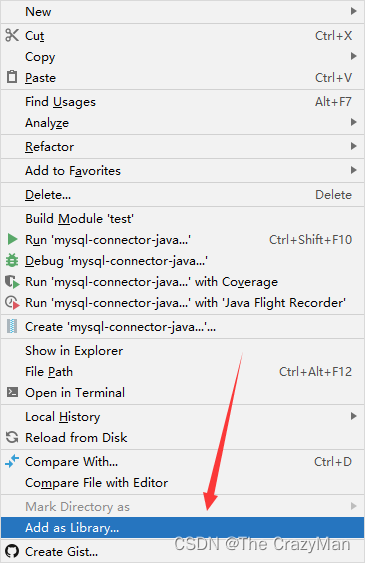Screen dimensions: 365x563
Task: Expand the Copy submenu arrow
Action: point(354,56)
